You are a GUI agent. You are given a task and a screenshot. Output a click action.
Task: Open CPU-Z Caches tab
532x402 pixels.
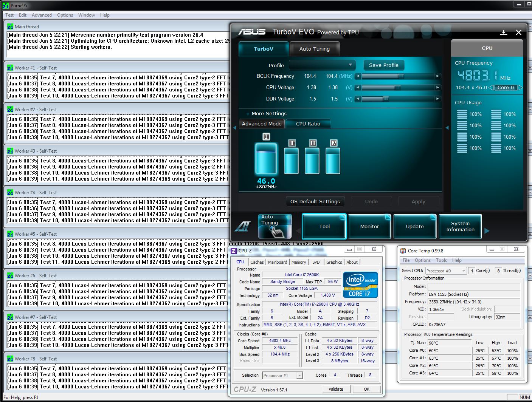(257, 262)
